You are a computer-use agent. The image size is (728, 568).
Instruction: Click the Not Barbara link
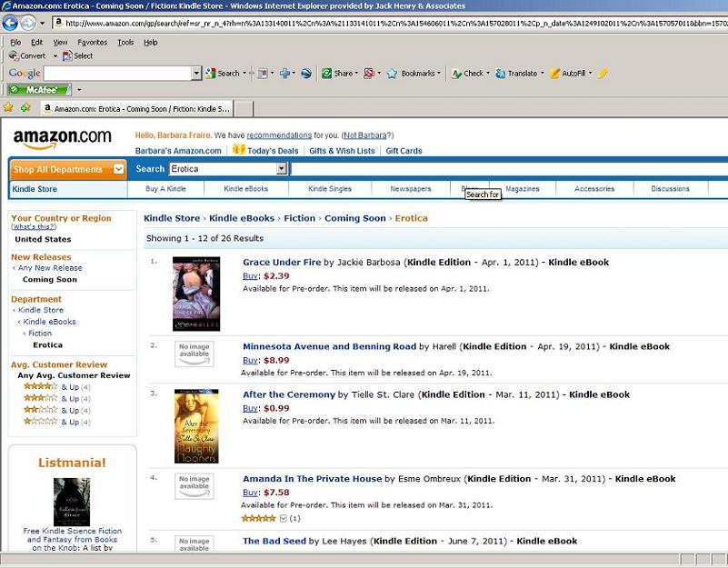[365, 135]
